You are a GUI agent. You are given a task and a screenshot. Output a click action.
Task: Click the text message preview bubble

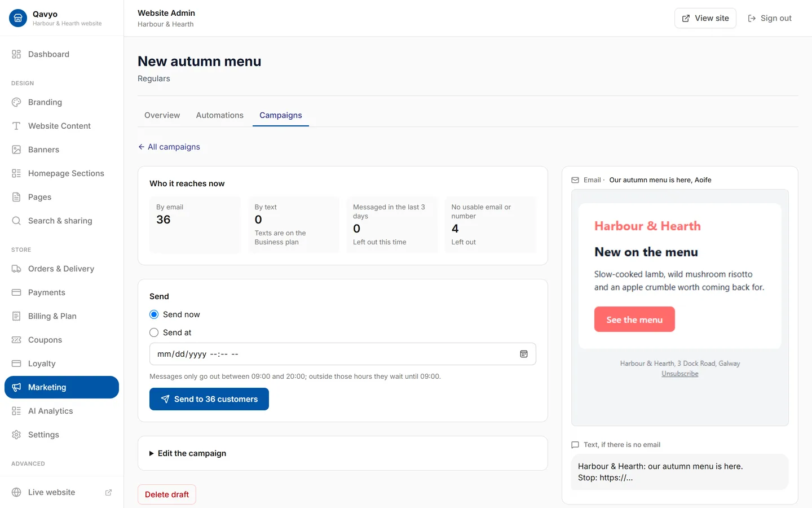680,472
